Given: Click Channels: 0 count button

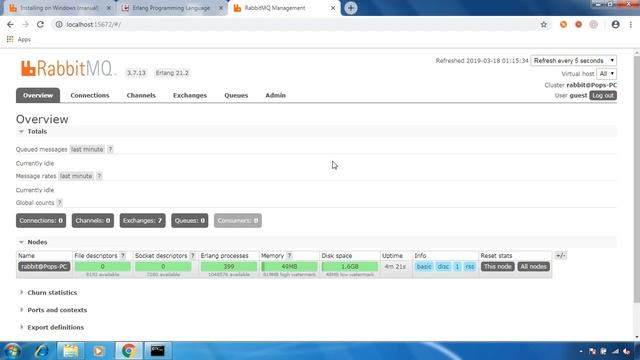Looking at the screenshot, I should point(93,221).
